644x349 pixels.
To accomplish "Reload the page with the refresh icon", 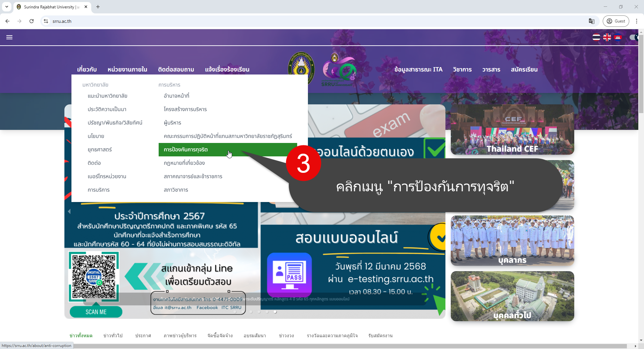I will point(31,21).
